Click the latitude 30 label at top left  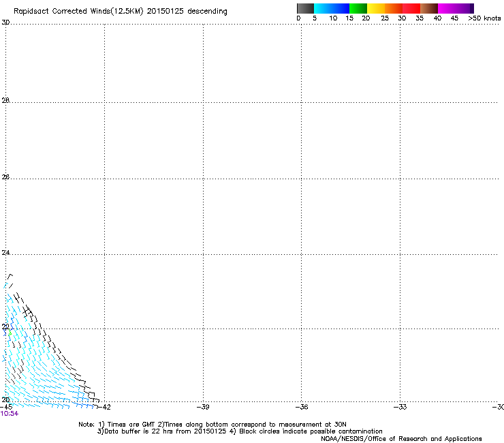click(5, 22)
